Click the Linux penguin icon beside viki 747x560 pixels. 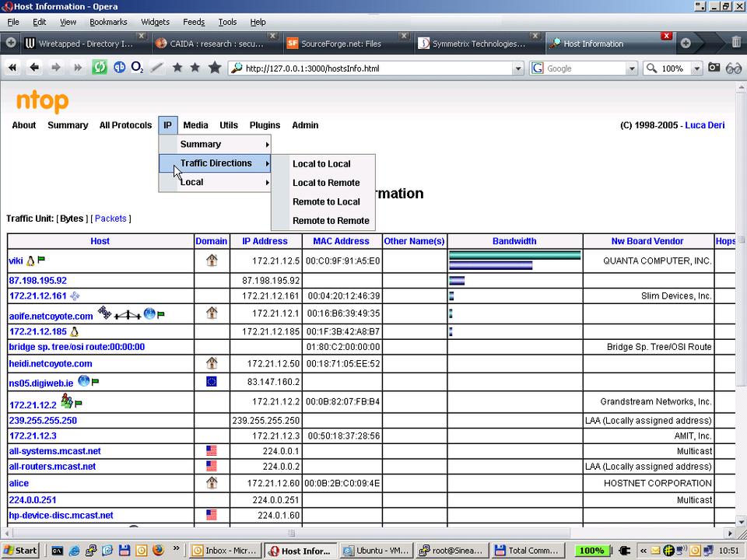(x=30, y=261)
